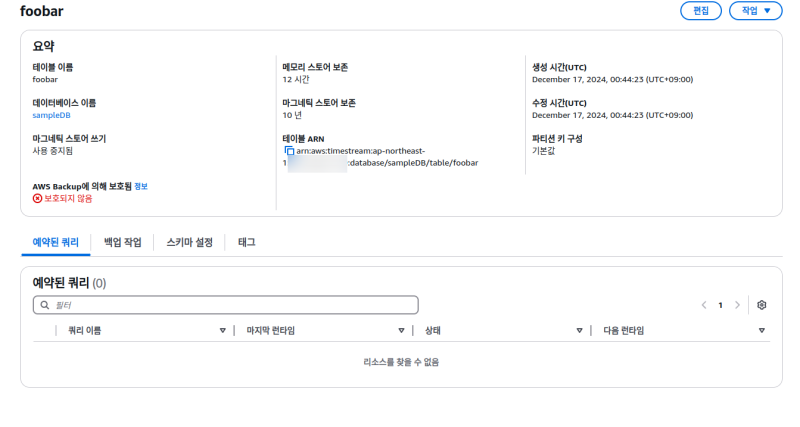
Task: Click the 다음 런타임 column sort arrow
Action: coord(761,330)
